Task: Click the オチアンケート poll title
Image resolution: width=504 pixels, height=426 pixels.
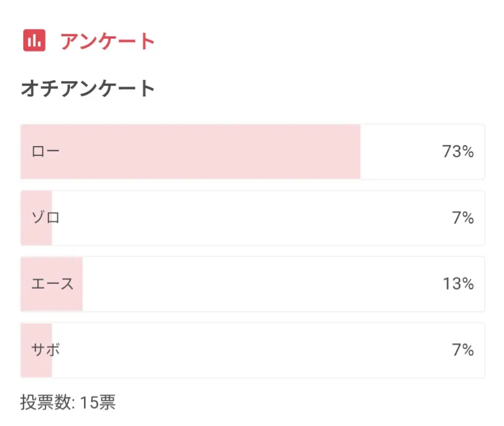Action: (88, 89)
